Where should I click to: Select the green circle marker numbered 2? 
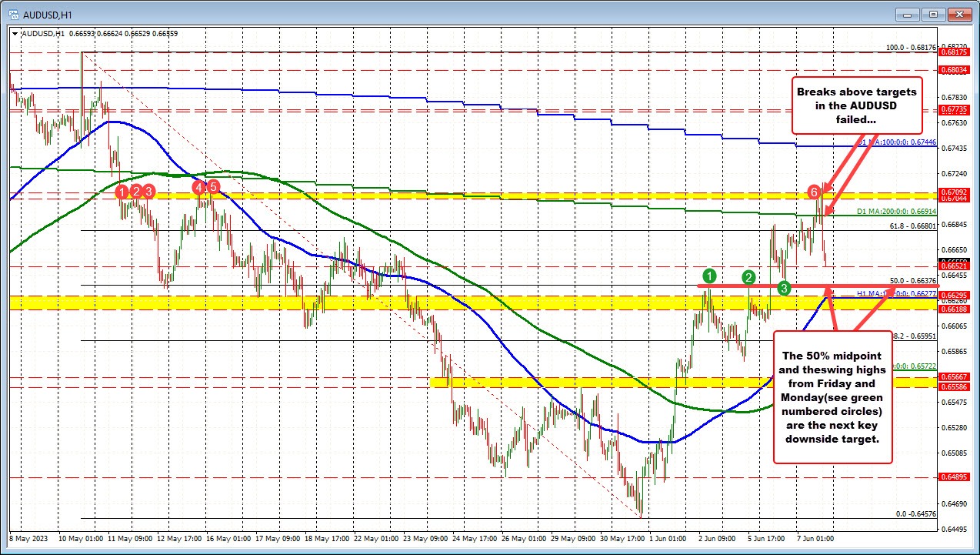coord(748,277)
